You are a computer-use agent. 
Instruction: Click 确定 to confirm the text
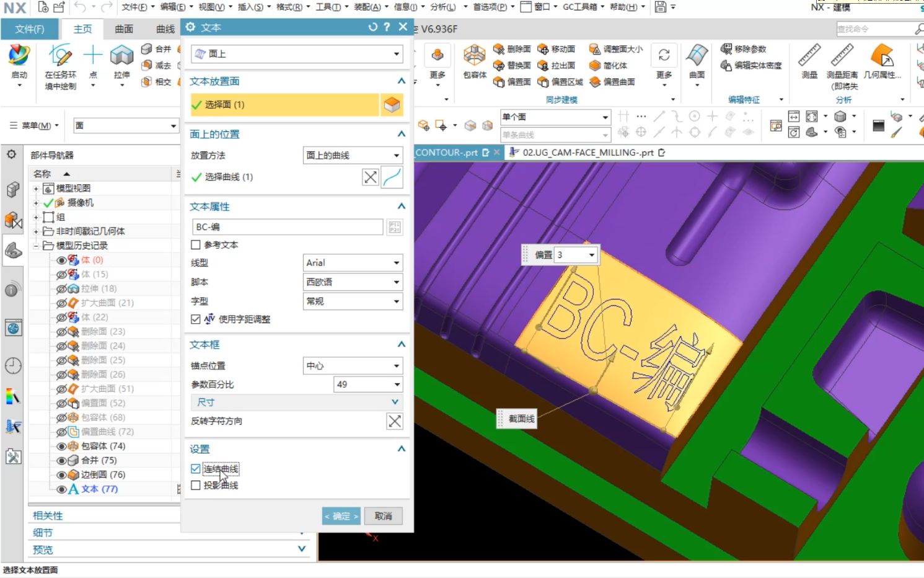341,515
